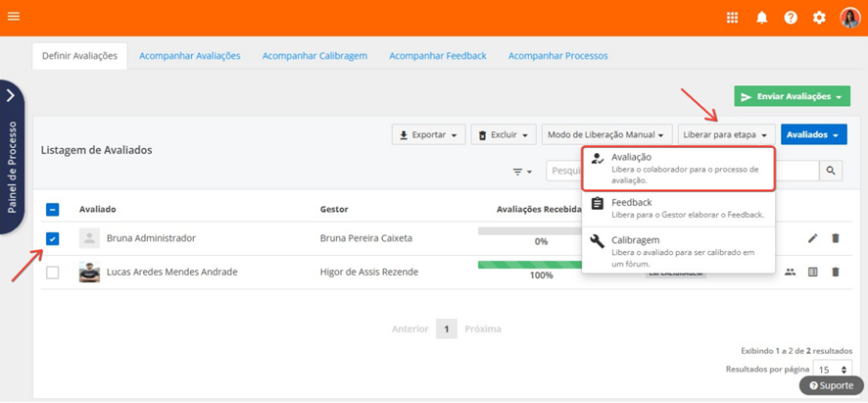This screenshot has height=403, width=868.
Task: Check the Lucas Aredes Mendes Andrade checkbox
Action: tap(53, 273)
